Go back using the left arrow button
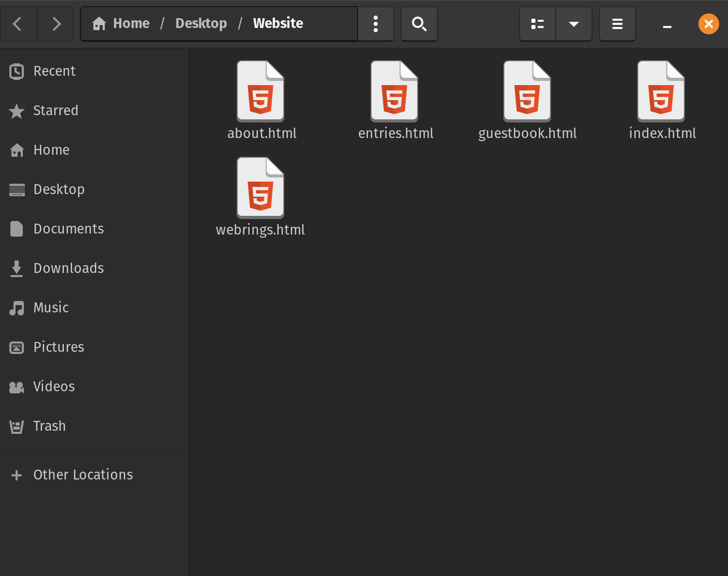Image resolution: width=728 pixels, height=576 pixels. tap(18, 24)
